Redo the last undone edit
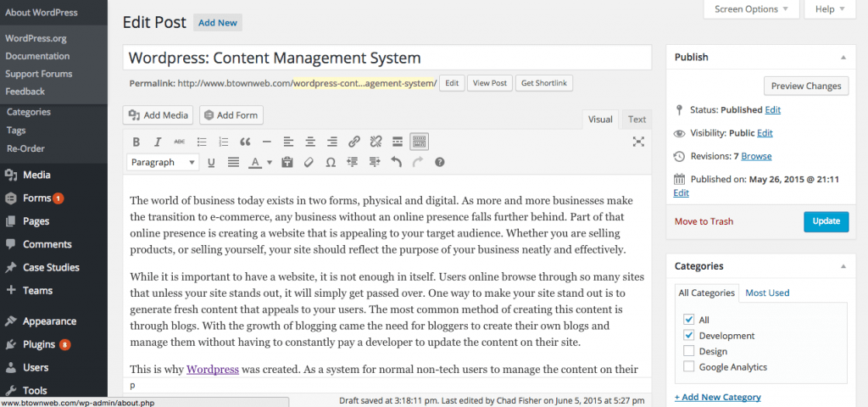This screenshot has height=407, width=868. (418, 162)
